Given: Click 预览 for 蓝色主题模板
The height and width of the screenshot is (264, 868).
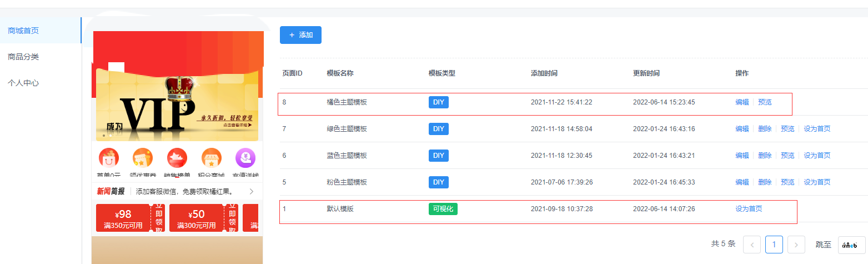Looking at the screenshot, I should coord(787,156).
